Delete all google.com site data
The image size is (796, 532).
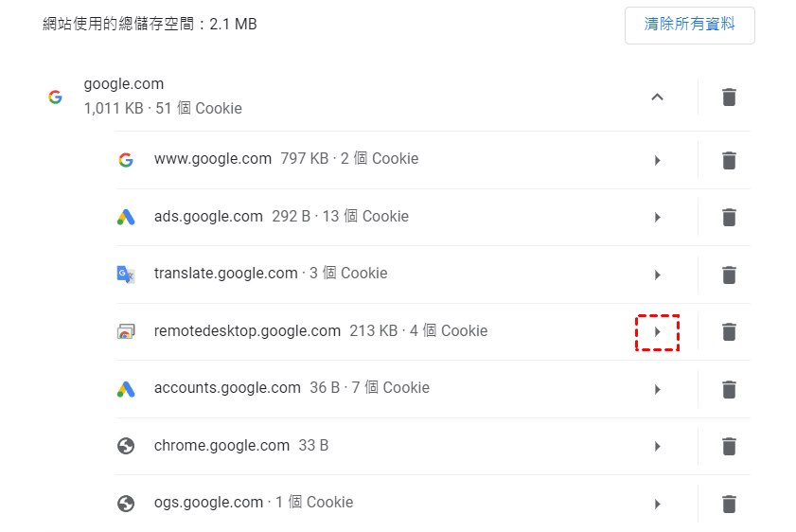(x=729, y=97)
